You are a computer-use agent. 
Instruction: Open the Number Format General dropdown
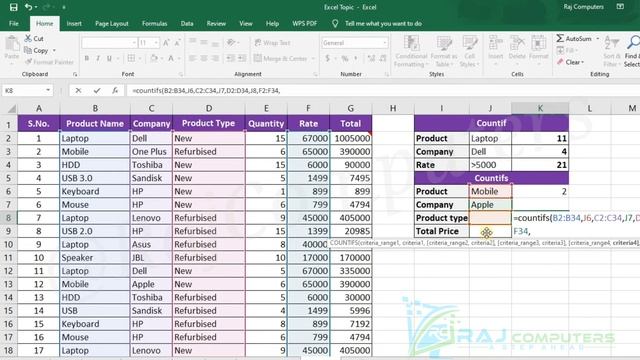pos(384,43)
